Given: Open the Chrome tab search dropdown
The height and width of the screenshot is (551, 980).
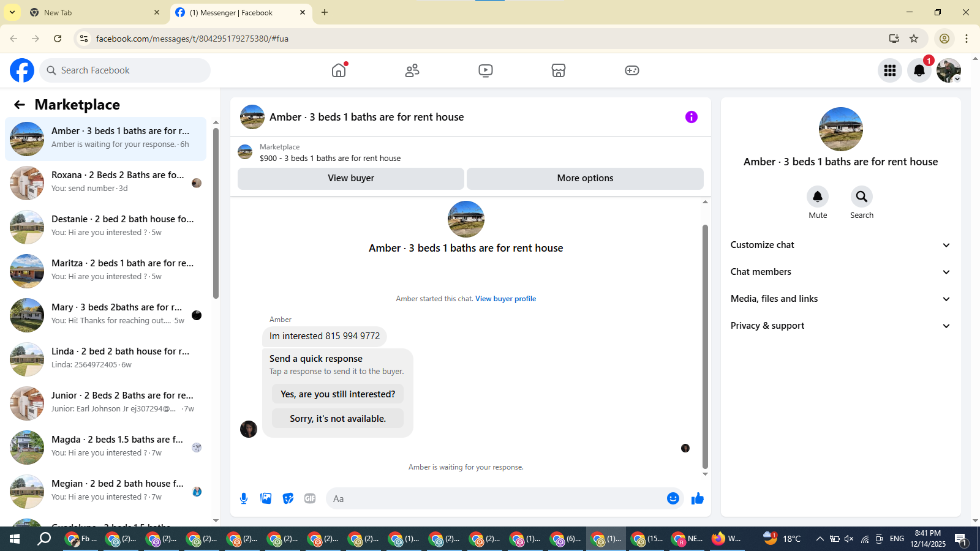Looking at the screenshot, I should tap(12, 12).
